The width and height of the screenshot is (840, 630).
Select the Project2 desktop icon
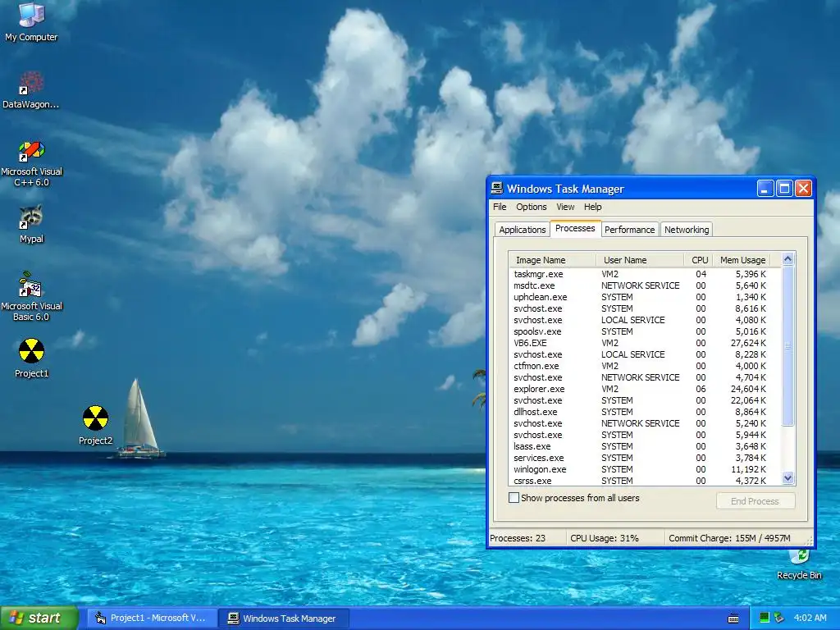coord(95,425)
